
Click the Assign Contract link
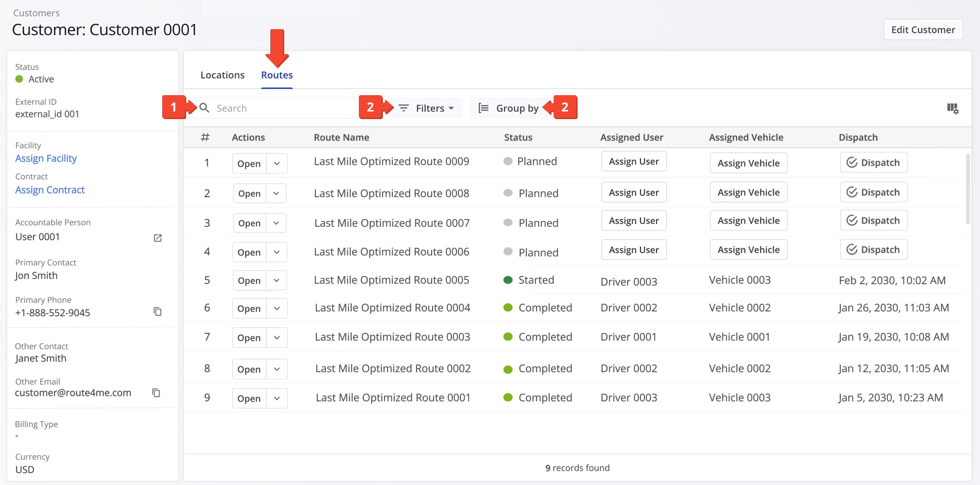click(x=50, y=190)
